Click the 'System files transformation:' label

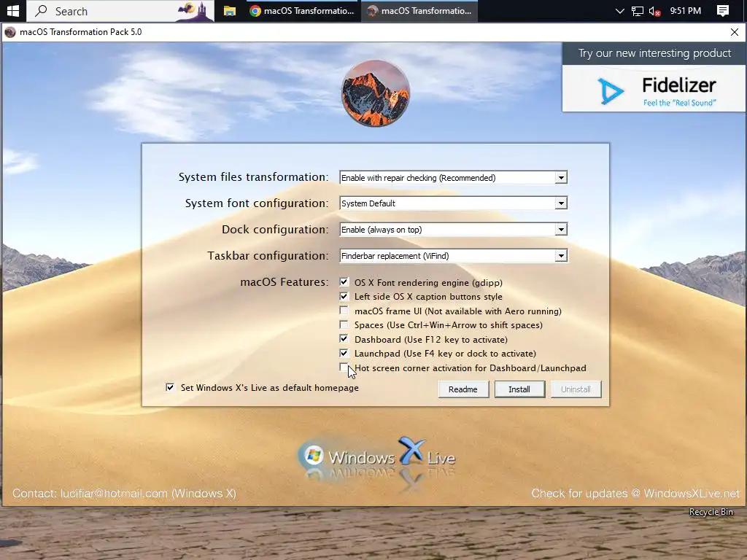point(253,177)
